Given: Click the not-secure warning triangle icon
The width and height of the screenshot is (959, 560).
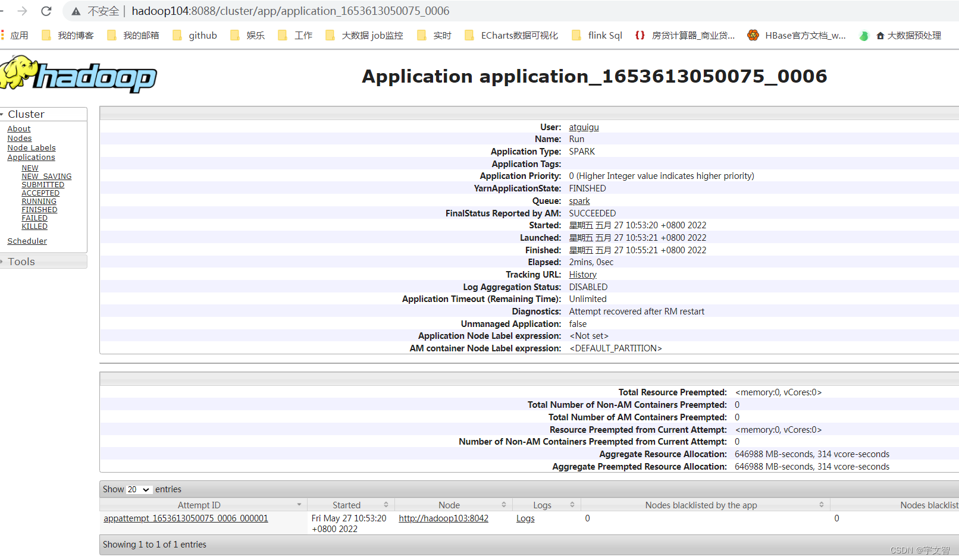Looking at the screenshot, I should click(x=76, y=11).
